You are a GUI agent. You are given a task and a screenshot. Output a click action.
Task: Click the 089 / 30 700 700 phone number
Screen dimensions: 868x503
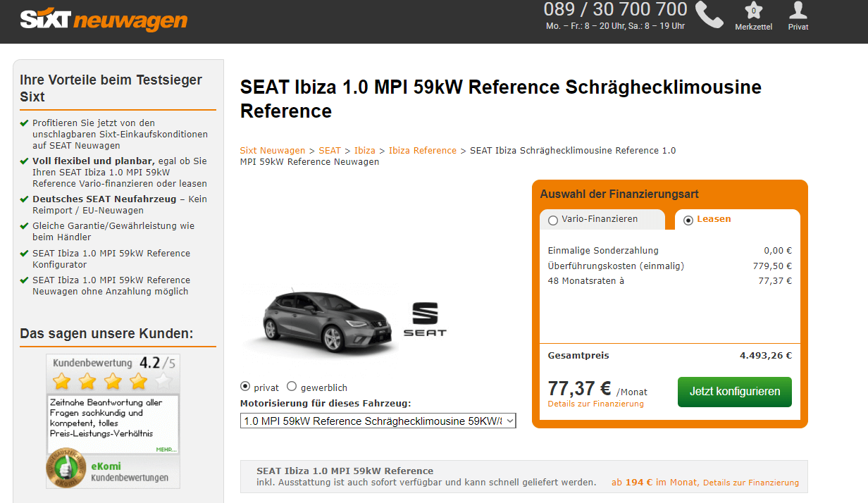(x=615, y=9)
